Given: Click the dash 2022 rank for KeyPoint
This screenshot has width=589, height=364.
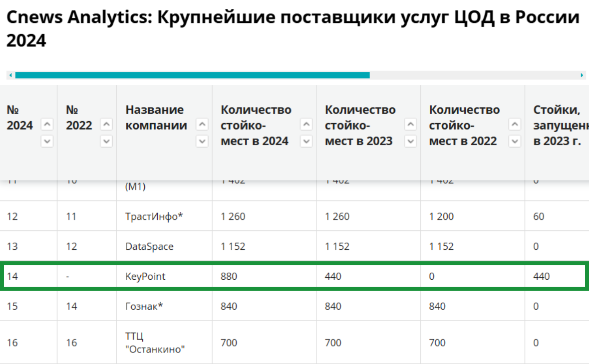Looking at the screenshot, I should tap(67, 277).
